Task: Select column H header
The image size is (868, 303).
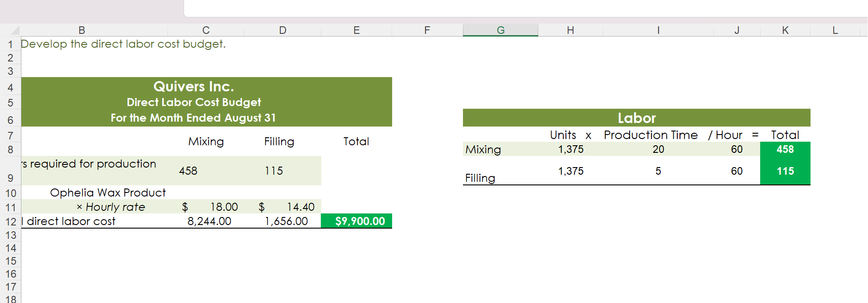Action: (570, 30)
